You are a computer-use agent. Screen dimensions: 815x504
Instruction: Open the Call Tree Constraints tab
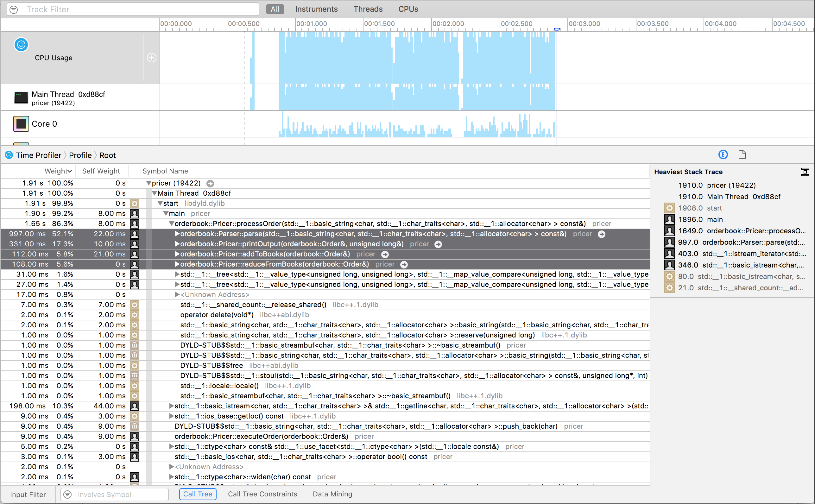tap(262, 494)
